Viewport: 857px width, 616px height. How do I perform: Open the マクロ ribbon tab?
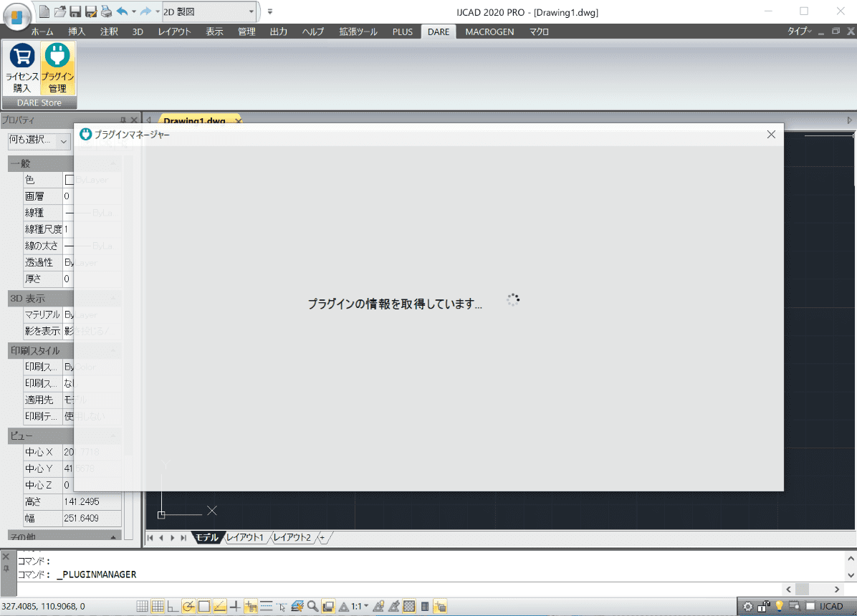click(539, 32)
